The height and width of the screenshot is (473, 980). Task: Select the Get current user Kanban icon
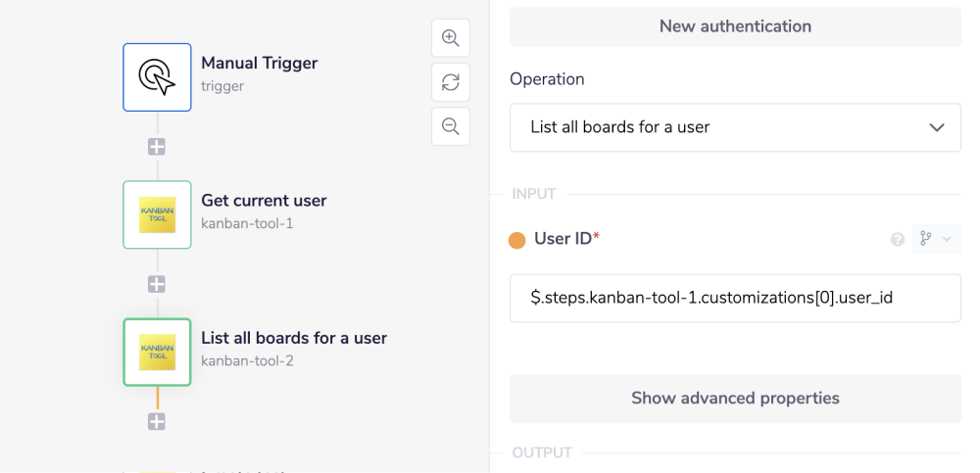[157, 214]
